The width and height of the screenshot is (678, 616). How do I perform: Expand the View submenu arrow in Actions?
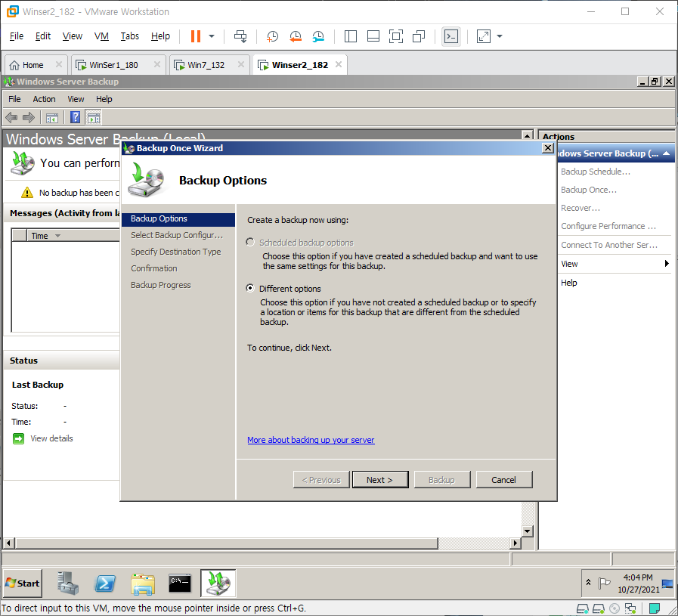(667, 264)
